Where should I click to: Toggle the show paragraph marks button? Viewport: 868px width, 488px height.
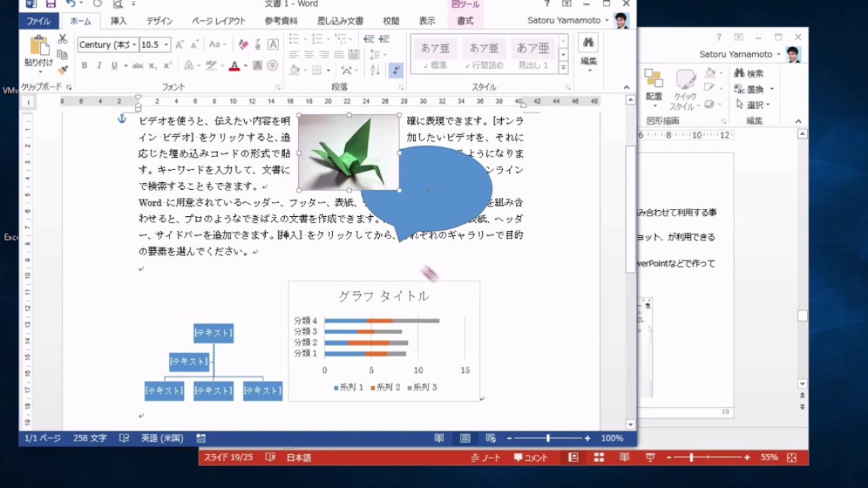[396, 70]
